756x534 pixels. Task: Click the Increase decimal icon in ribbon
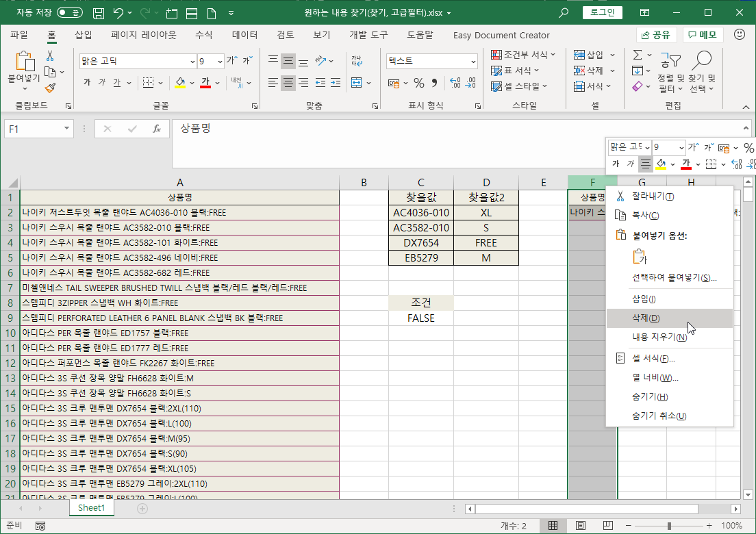click(x=455, y=83)
